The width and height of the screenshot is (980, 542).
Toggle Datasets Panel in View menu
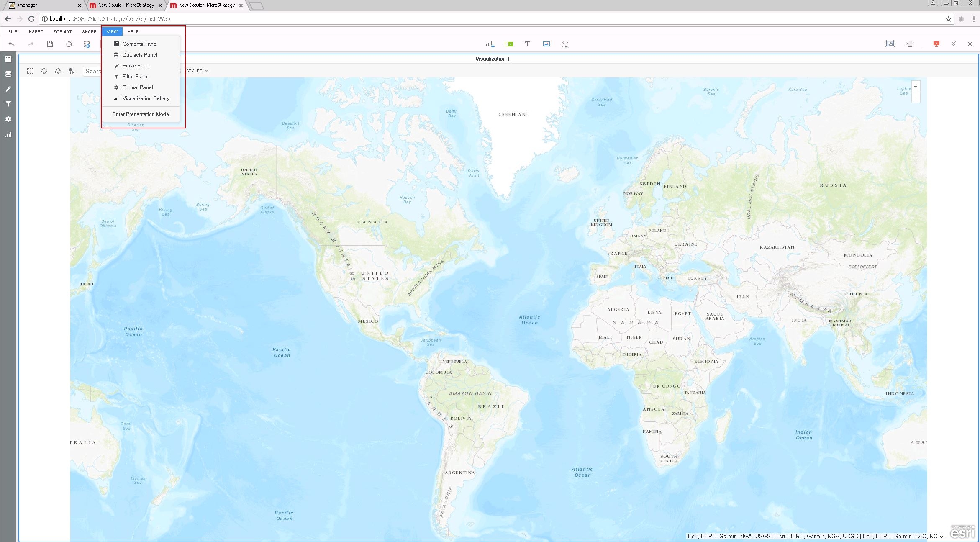point(140,55)
